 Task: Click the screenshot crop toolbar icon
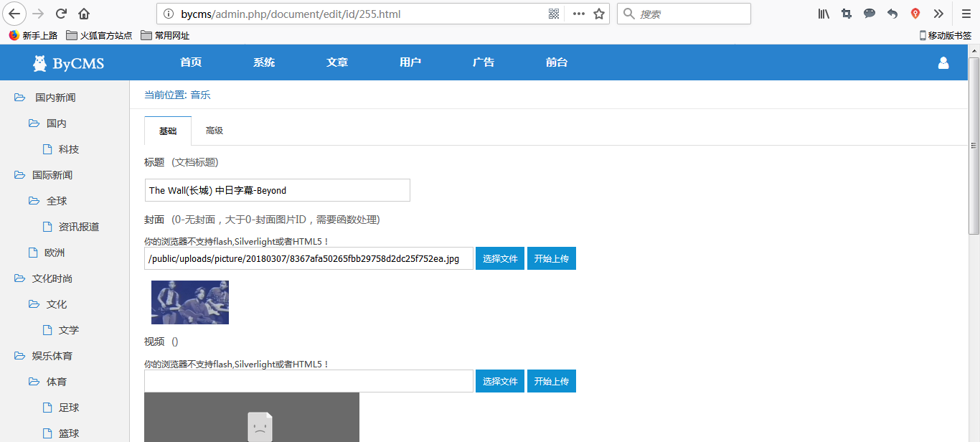tap(847, 14)
